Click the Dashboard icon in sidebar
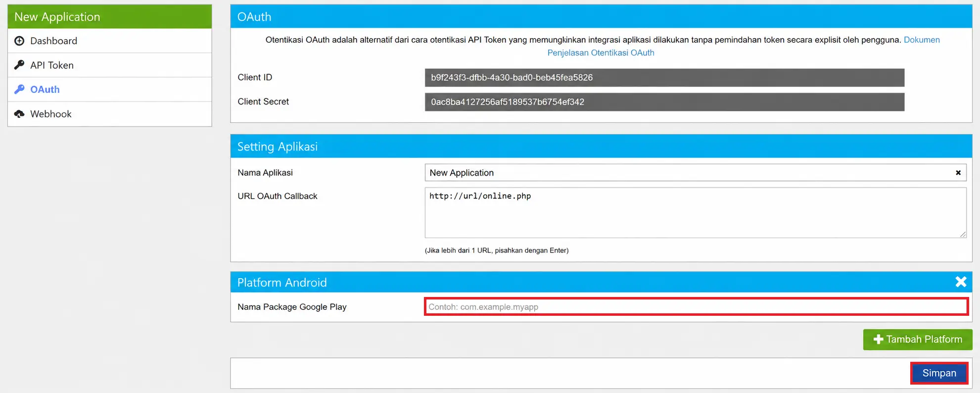This screenshot has width=980, height=393. [x=19, y=41]
